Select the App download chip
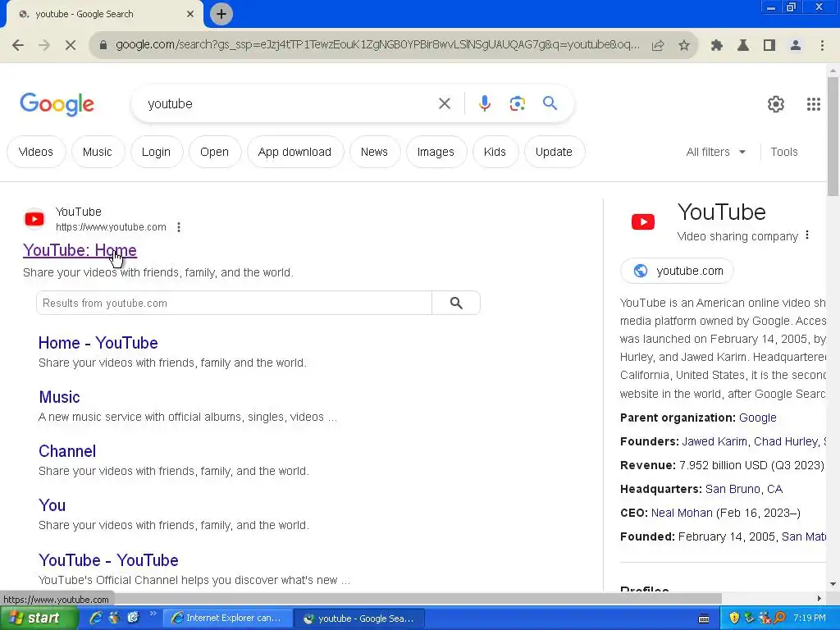 point(294,152)
